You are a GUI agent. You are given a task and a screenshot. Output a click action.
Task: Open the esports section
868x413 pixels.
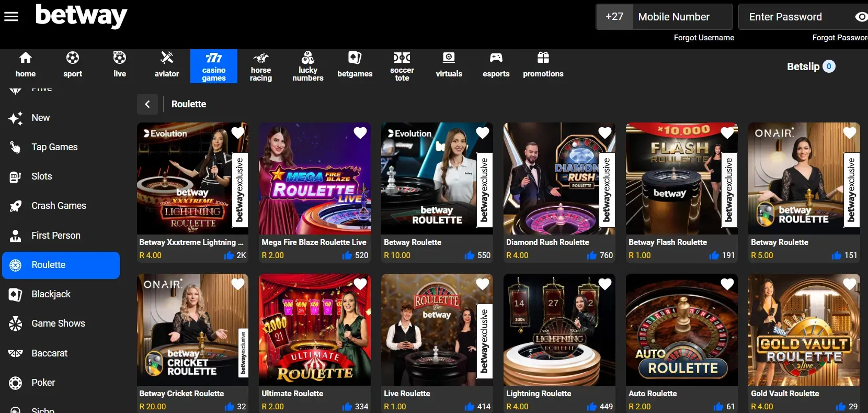pos(496,65)
